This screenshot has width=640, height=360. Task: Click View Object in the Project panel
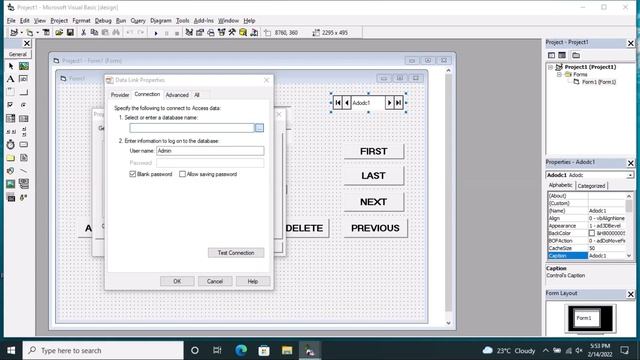[562, 55]
